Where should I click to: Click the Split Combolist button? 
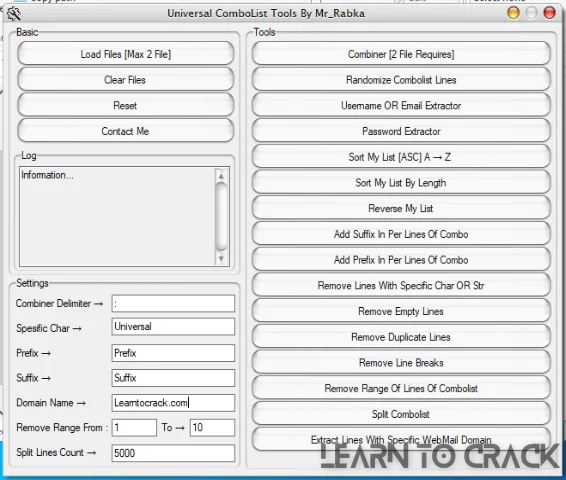tap(401, 414)
